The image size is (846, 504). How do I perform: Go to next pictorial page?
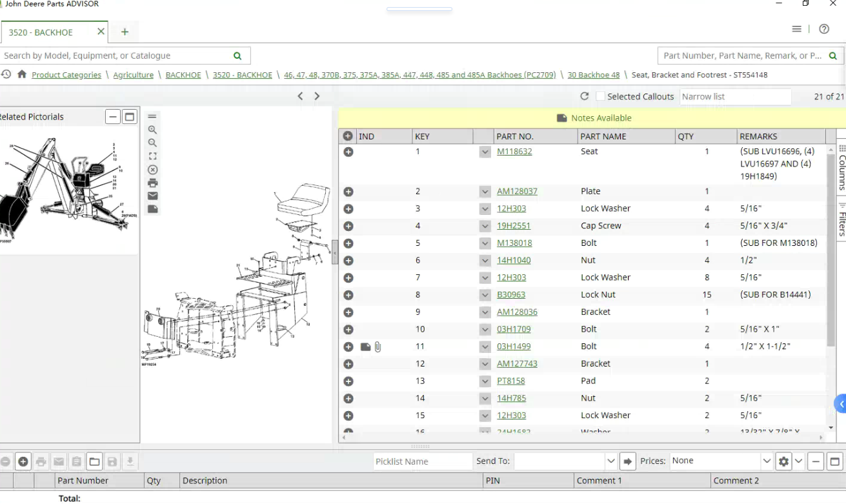[317, 96]
